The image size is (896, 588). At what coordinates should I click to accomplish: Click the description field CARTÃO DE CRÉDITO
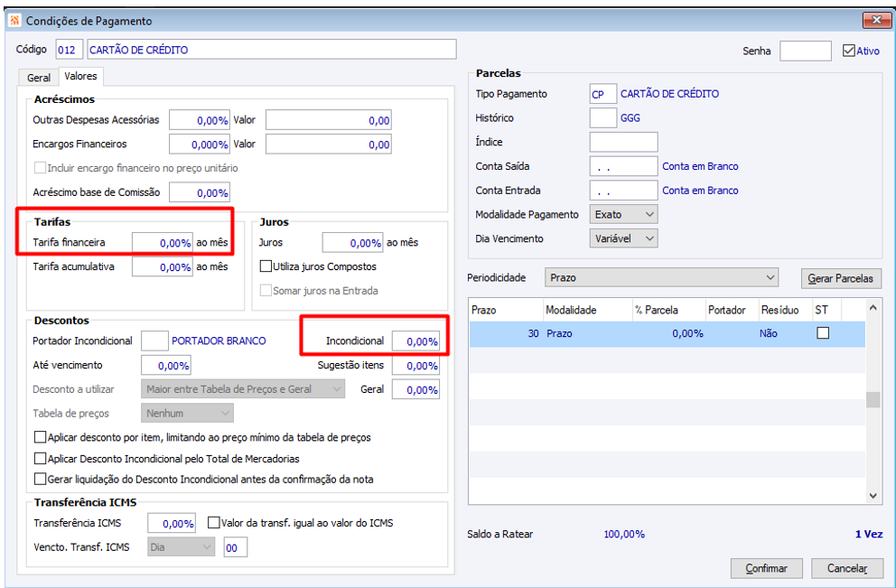point(272,50)
